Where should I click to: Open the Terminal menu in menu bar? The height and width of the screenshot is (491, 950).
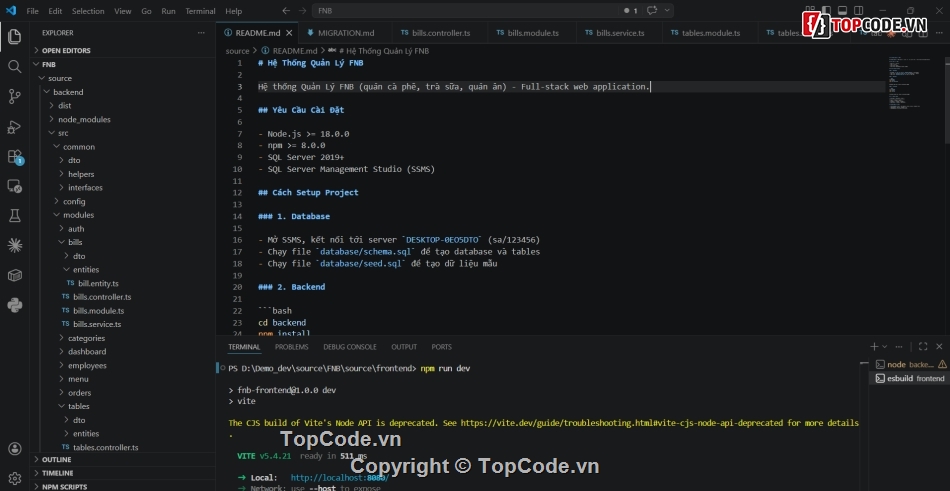[x=200, y=11]
